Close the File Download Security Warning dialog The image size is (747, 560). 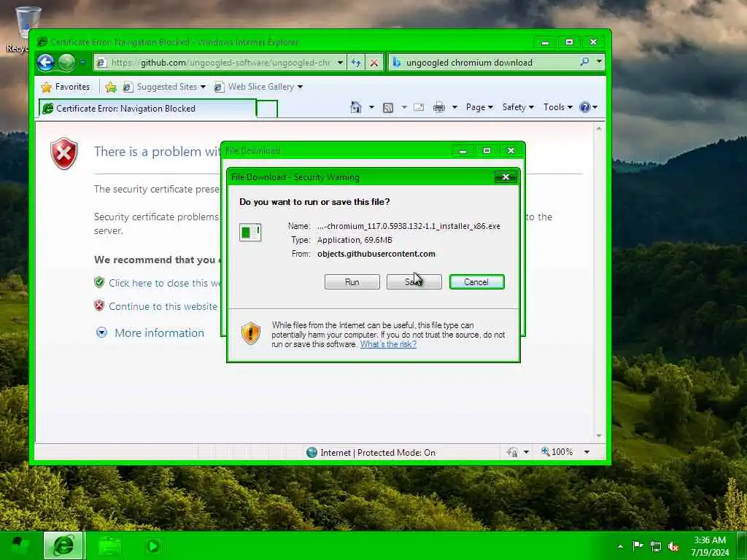[506, 177]
